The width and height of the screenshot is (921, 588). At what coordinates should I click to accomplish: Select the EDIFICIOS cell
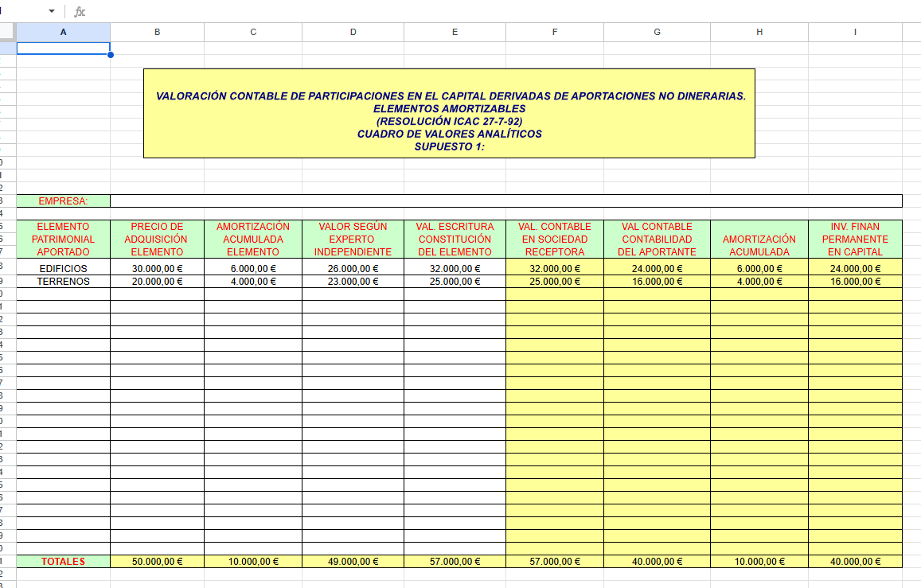63,269
